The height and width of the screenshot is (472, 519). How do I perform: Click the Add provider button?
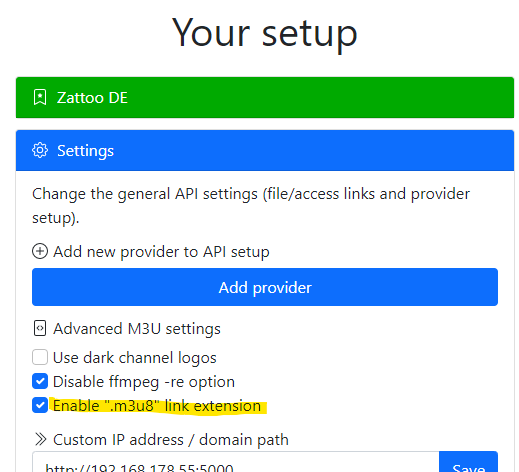click(265, 287)
